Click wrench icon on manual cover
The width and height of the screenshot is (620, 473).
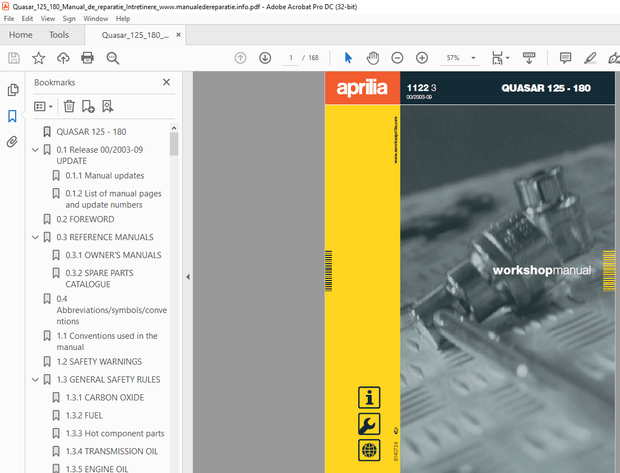click(369, 424)
